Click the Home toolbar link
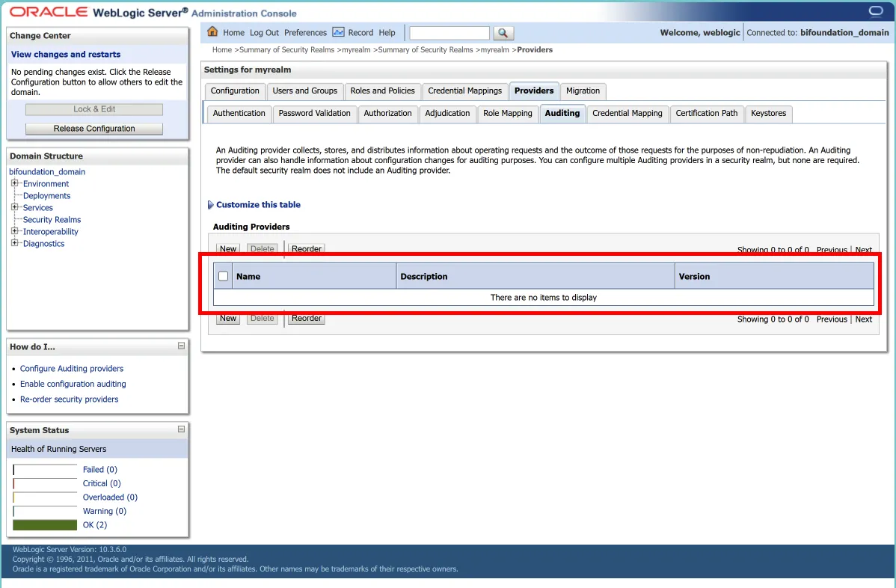 point(233,33)
